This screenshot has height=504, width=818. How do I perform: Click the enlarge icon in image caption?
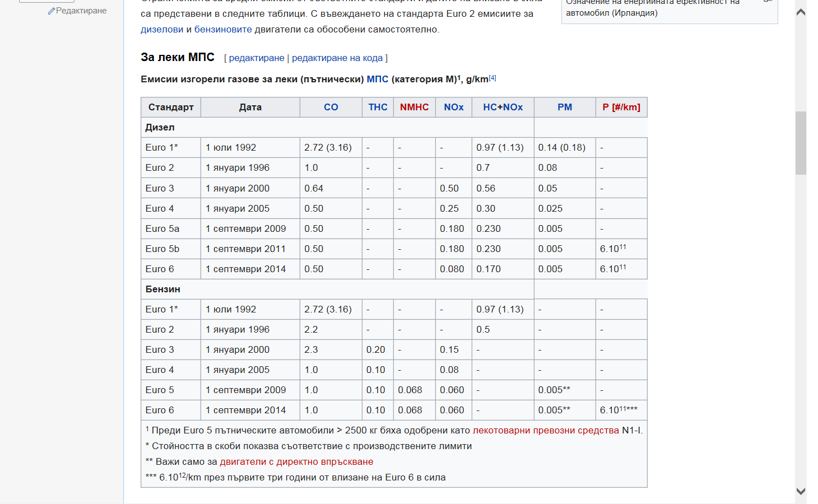point(768,1)
